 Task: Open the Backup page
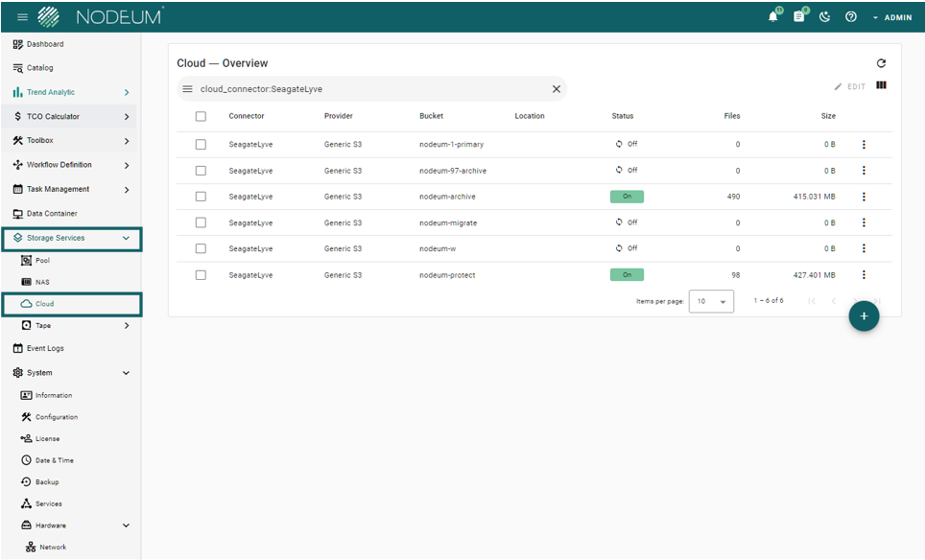pos(47,481)
